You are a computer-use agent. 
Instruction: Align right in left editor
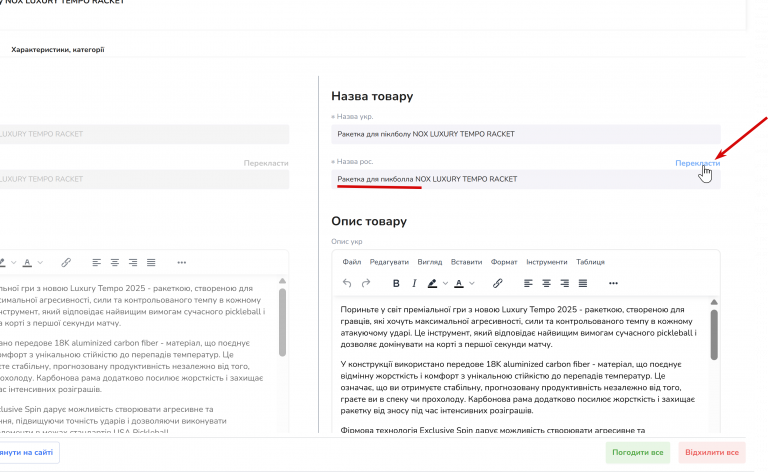(133, 262)
